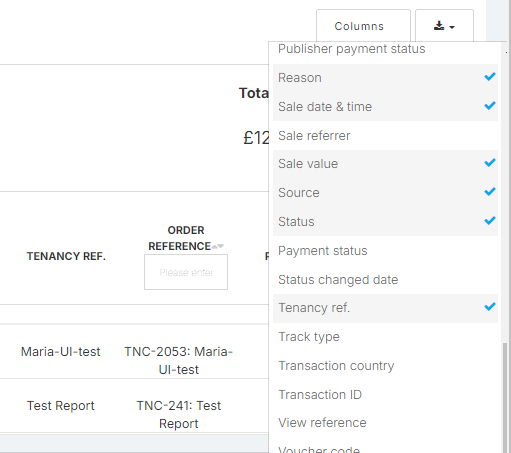Open the Columns dropdown button
Screen dimensions: 511x453
pos(363,26)
